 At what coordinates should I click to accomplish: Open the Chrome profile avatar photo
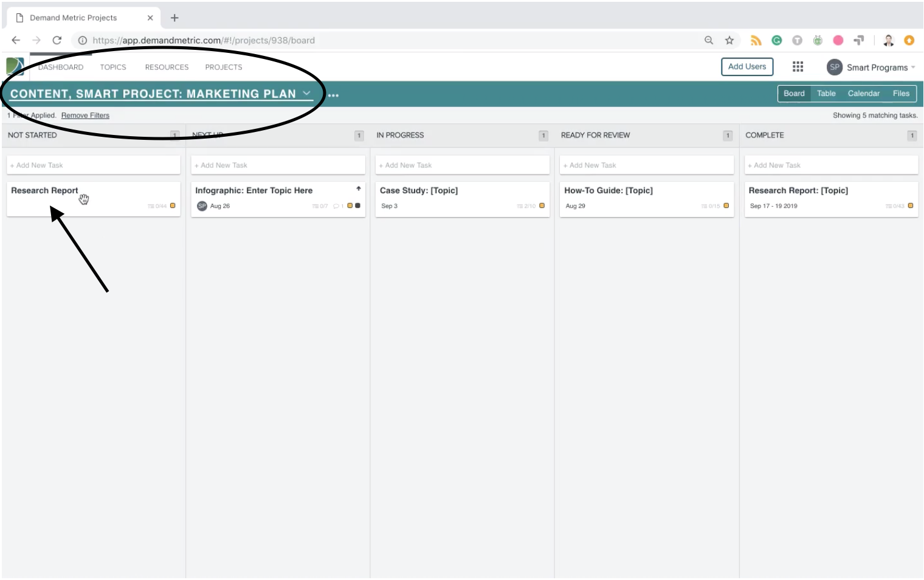[889, 40]
